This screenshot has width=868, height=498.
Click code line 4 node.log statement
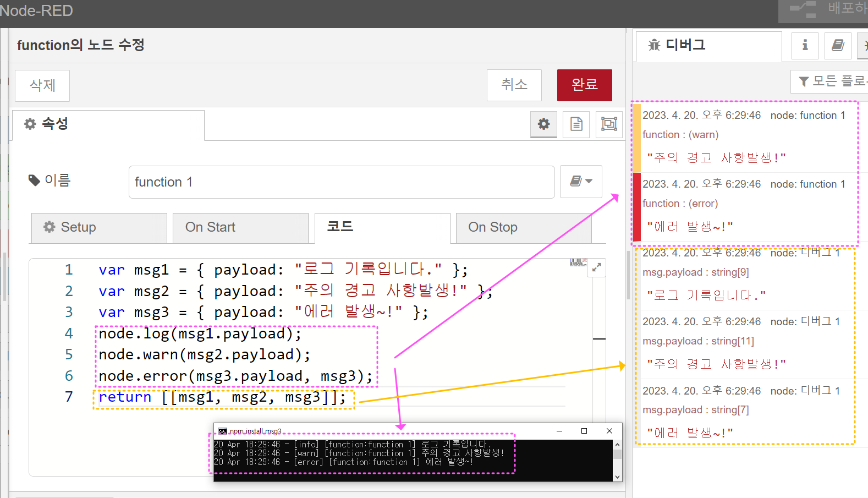coord(200,333)
